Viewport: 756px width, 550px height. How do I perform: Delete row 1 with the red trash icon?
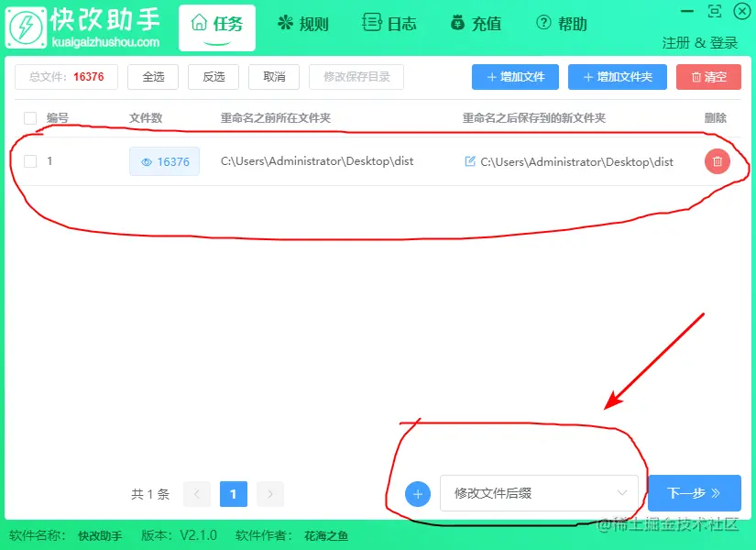point(717,161)
